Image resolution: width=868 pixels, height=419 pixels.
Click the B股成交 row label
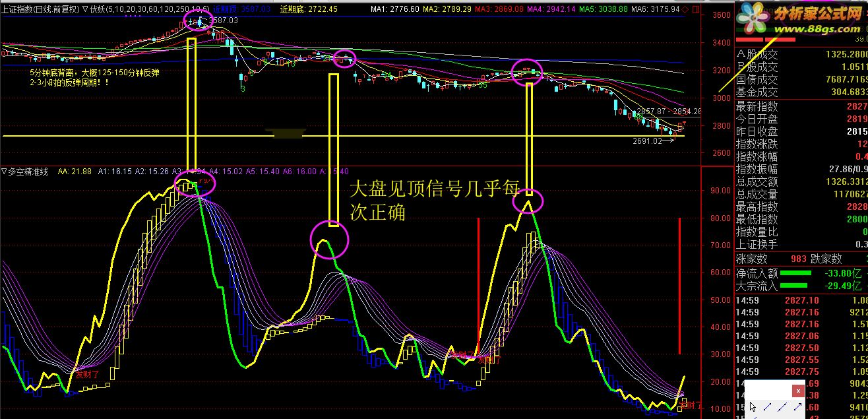coord(757,67)
